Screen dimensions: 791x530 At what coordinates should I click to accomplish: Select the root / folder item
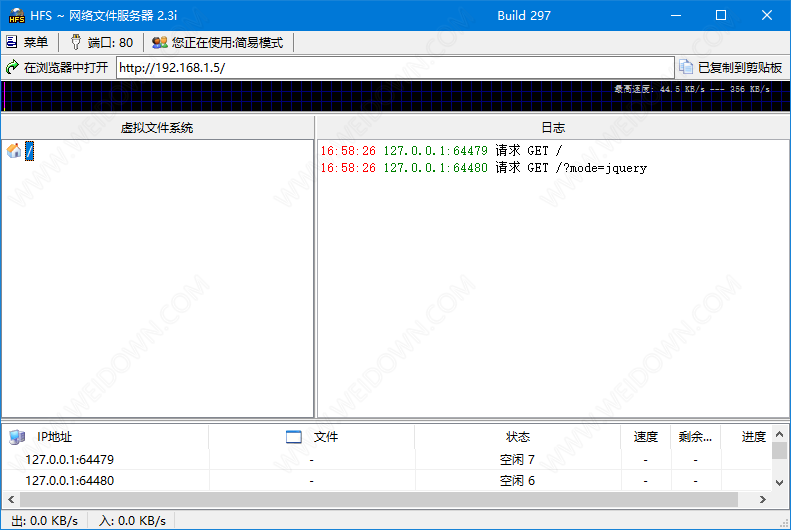point(30,151)
